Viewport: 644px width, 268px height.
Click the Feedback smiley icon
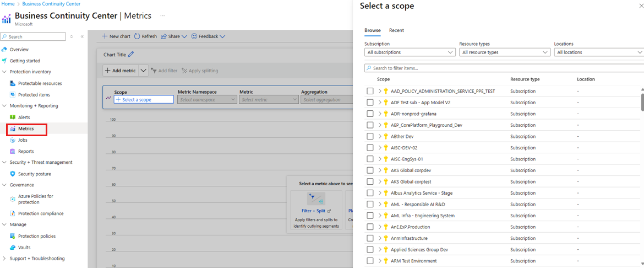(194, 36)
